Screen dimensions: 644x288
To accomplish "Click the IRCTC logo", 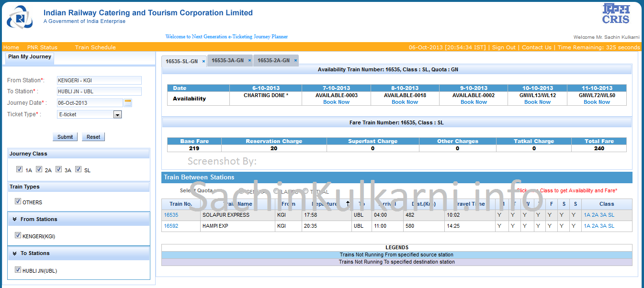I will [x=20, y=17].
